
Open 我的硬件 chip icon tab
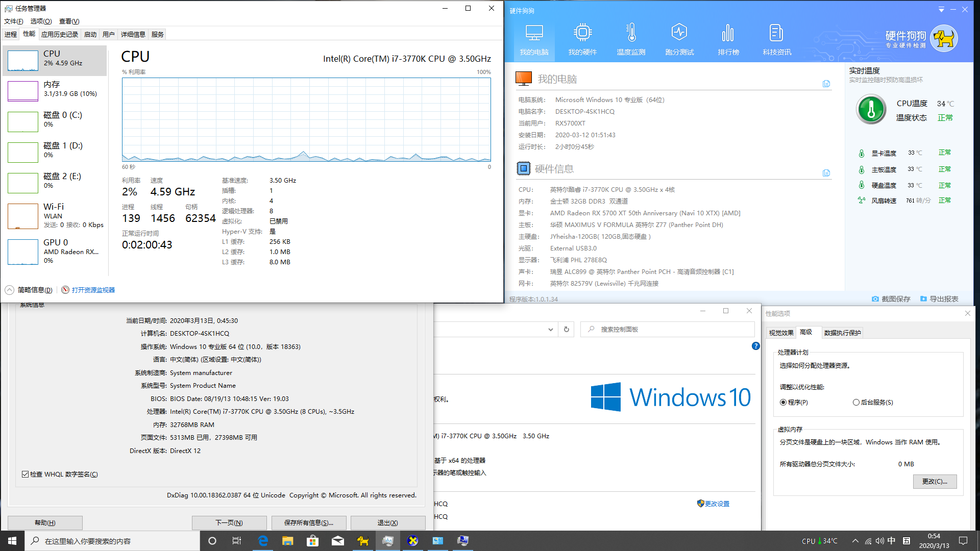pyautogui.click(x=582, y=40)
